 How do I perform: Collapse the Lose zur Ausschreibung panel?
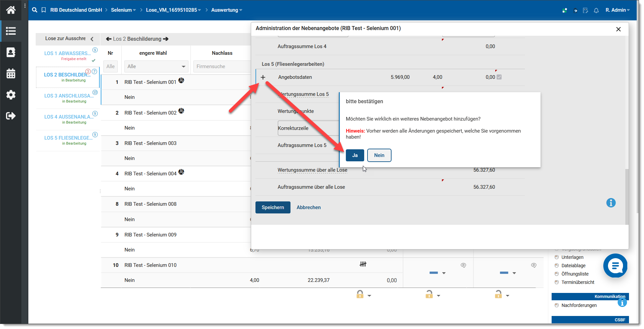[92, 39]
